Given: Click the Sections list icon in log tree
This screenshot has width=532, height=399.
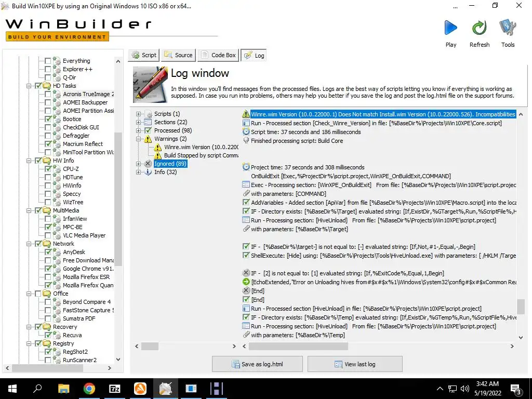Looking at the screenshot, I should pos(148,122).
